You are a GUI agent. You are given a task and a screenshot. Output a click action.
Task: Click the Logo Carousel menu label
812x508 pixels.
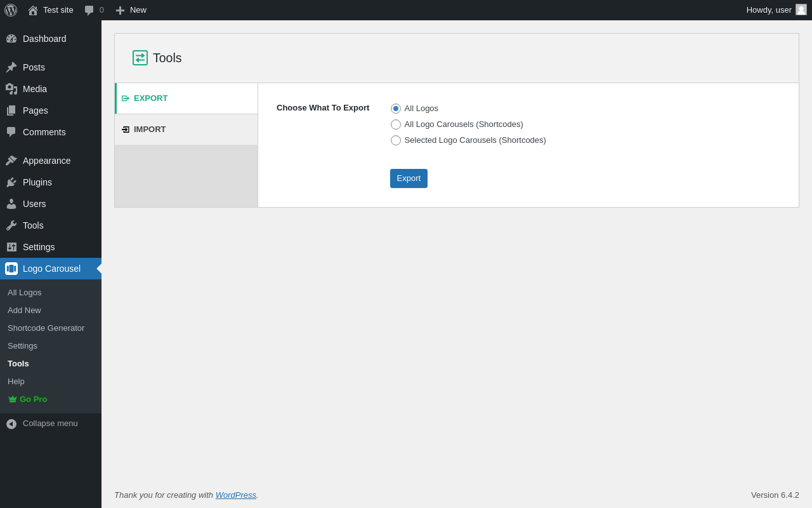pos(51,269)
